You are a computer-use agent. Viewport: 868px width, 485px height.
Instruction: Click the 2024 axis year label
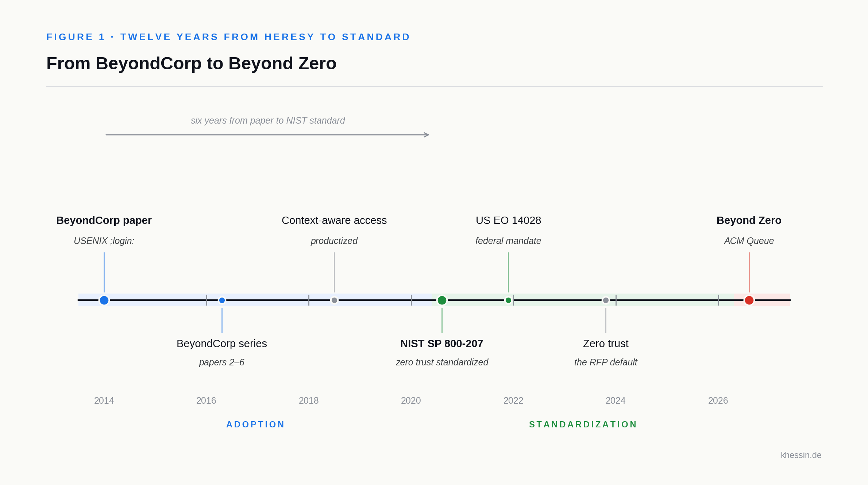tap(616, 400)
